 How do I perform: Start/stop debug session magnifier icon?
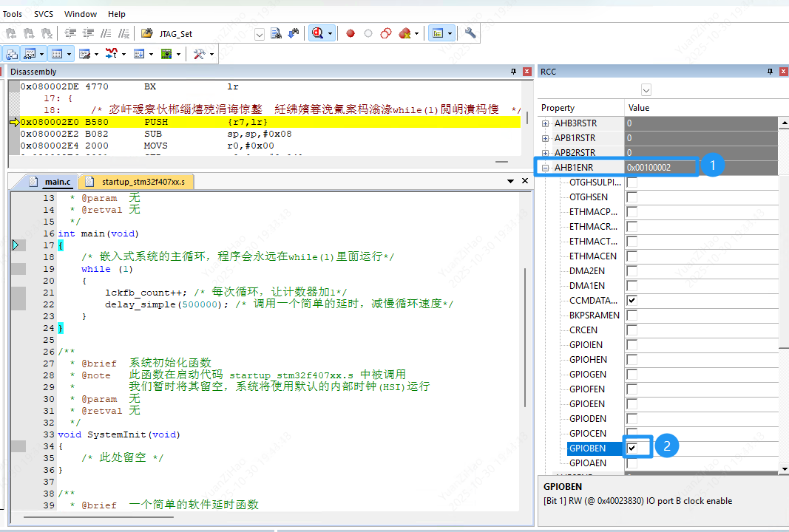[317, 33]
